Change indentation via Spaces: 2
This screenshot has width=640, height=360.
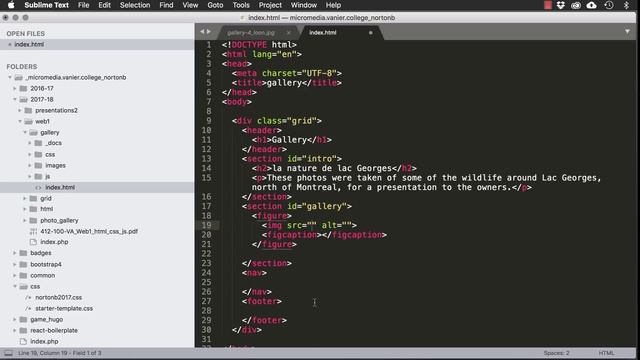tap(556, 353)
